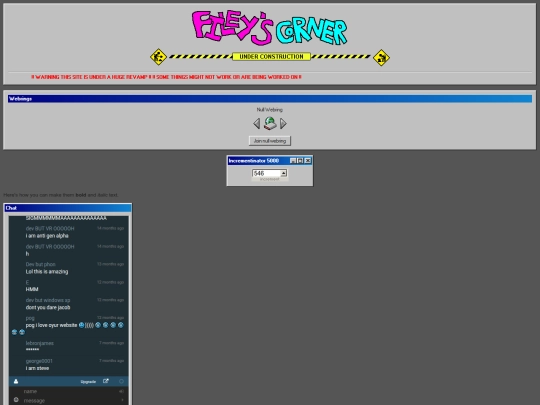Click single-letter message "h"
540x405 pixels.
pyautogui.click(x=27, y=254)
